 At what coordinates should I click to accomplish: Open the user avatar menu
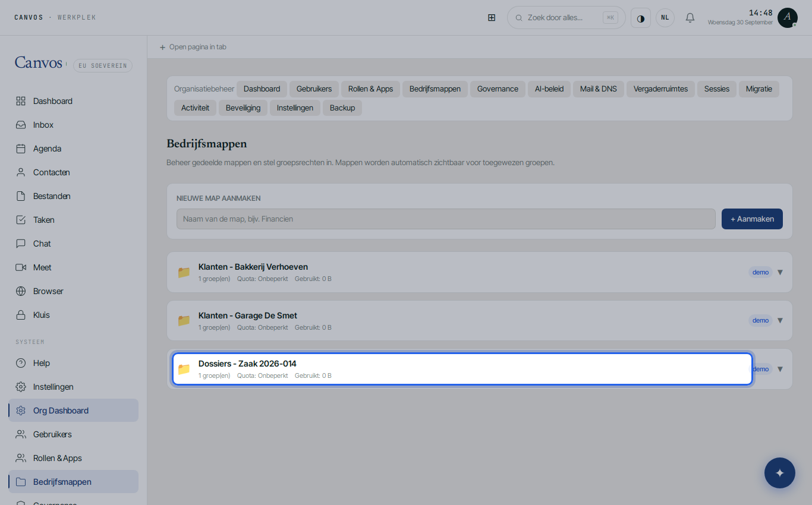tap(788, 18)
